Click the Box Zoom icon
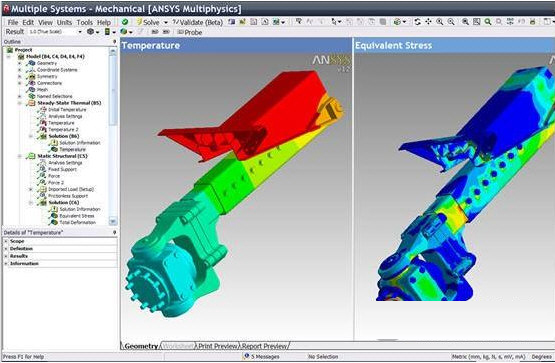The width and height of the screenshot is (555, 363). coord(465,22)
